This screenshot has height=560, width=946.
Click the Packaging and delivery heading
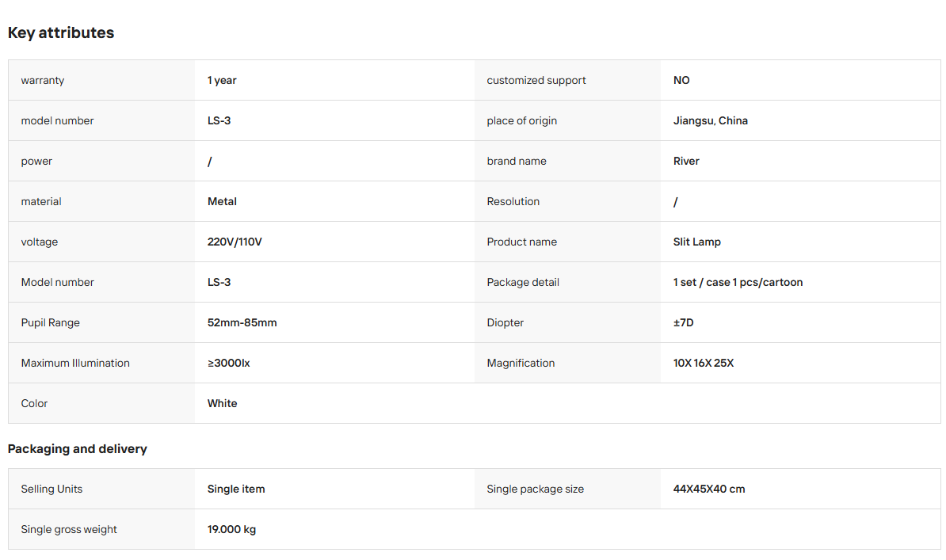77,449
